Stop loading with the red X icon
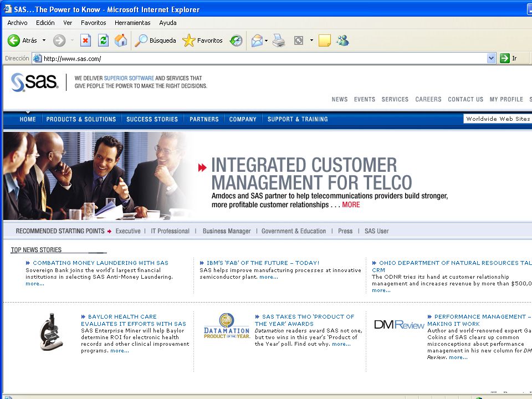Viewport: 532px width, 399px height. [85, 40]
